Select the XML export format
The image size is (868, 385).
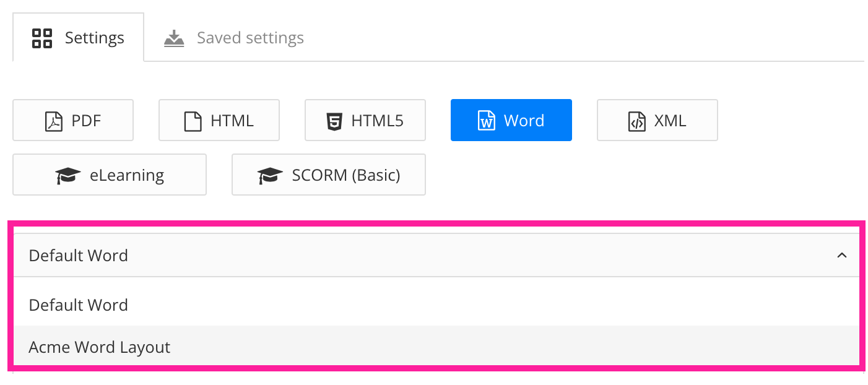point(657,120)
